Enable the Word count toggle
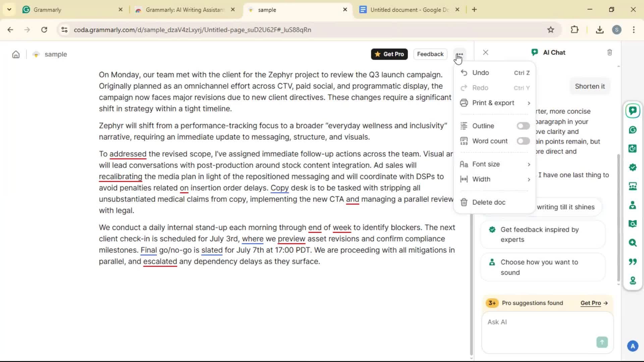The image size is (644, 362). [523, 141]
